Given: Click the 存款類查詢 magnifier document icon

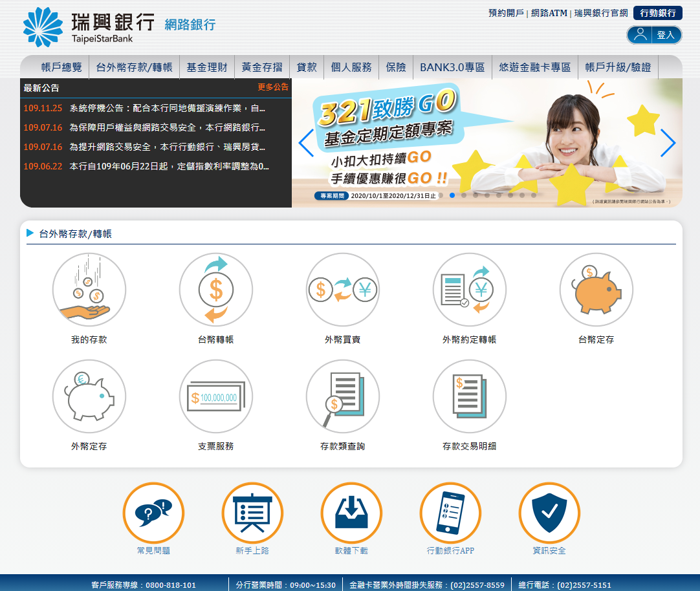Looking at the screenshot, I should [x=343, y=396].
